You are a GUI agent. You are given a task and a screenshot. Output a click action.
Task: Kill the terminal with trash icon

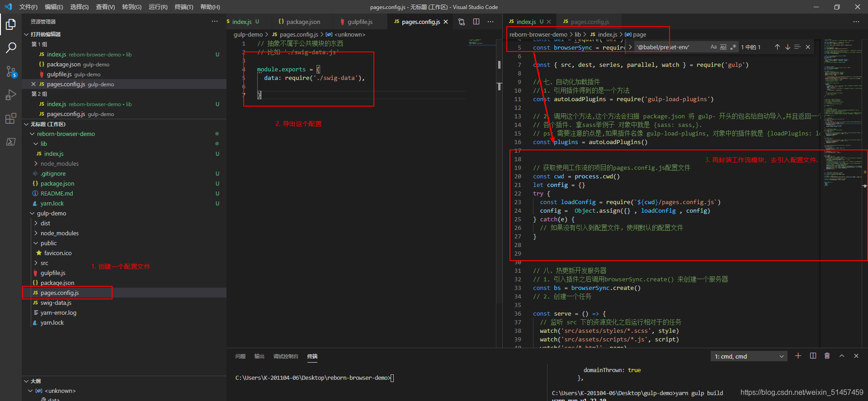827,356
